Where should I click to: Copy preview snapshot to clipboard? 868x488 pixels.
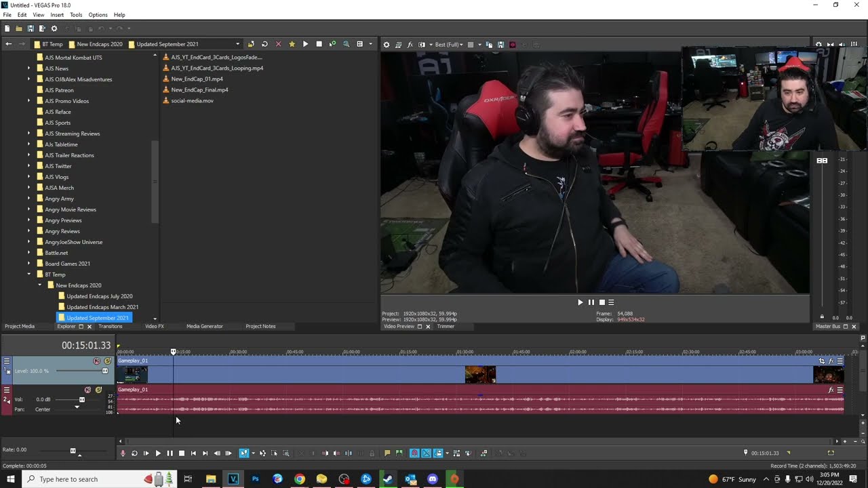click(x=489, y=45)
